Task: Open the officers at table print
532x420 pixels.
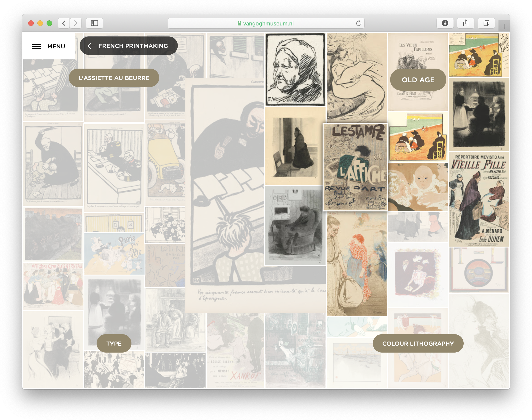Action: click(x=114, y=168)
